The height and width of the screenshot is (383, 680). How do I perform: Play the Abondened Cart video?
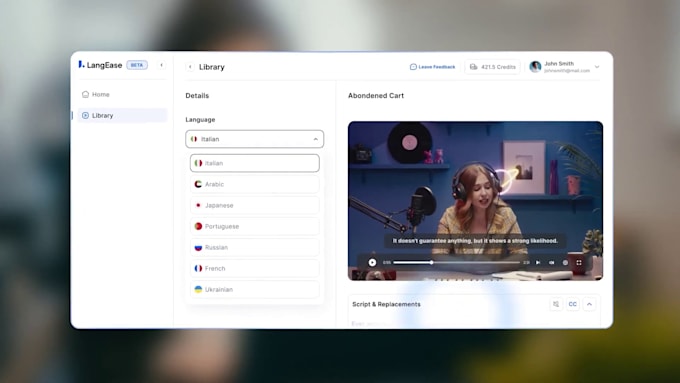point(372,262)
